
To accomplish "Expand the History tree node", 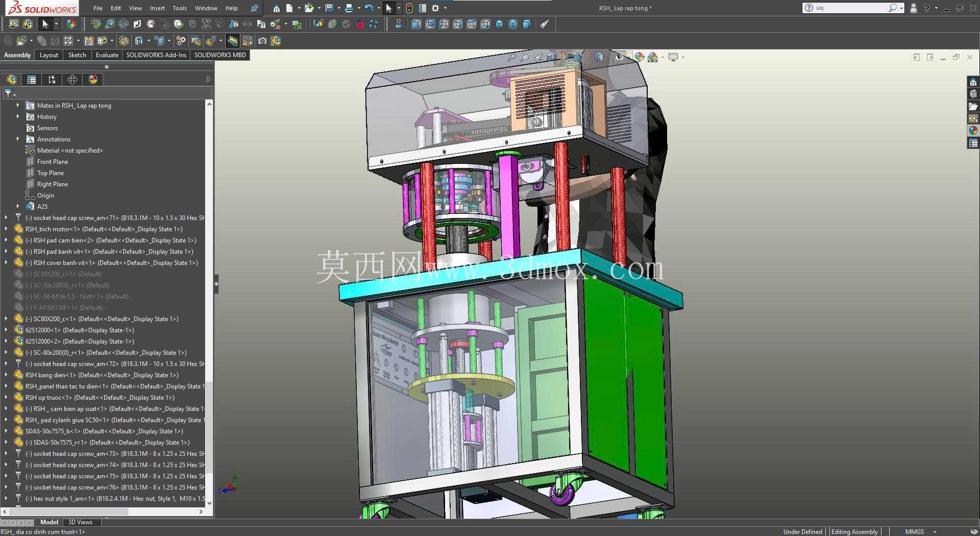I will [x=18, y=116].
